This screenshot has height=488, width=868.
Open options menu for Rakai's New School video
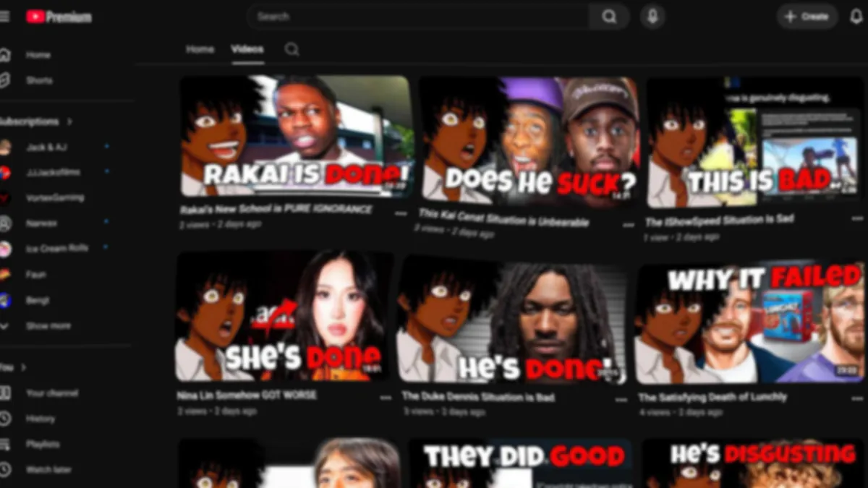tap(401, 214)
